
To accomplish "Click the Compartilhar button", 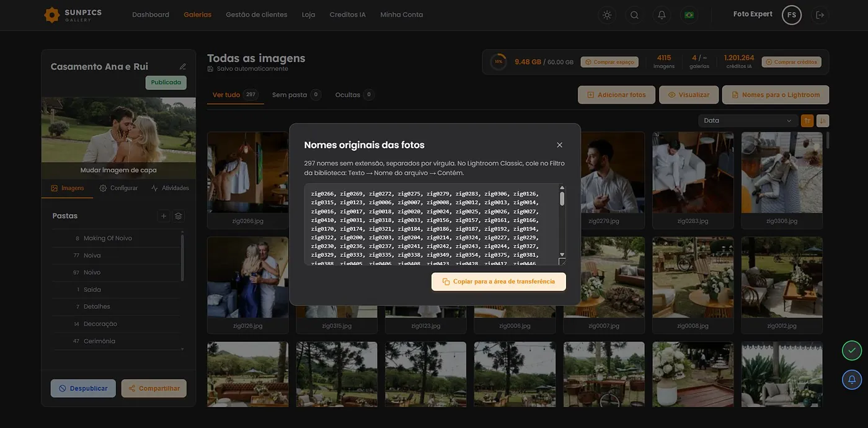I will 154,388.
